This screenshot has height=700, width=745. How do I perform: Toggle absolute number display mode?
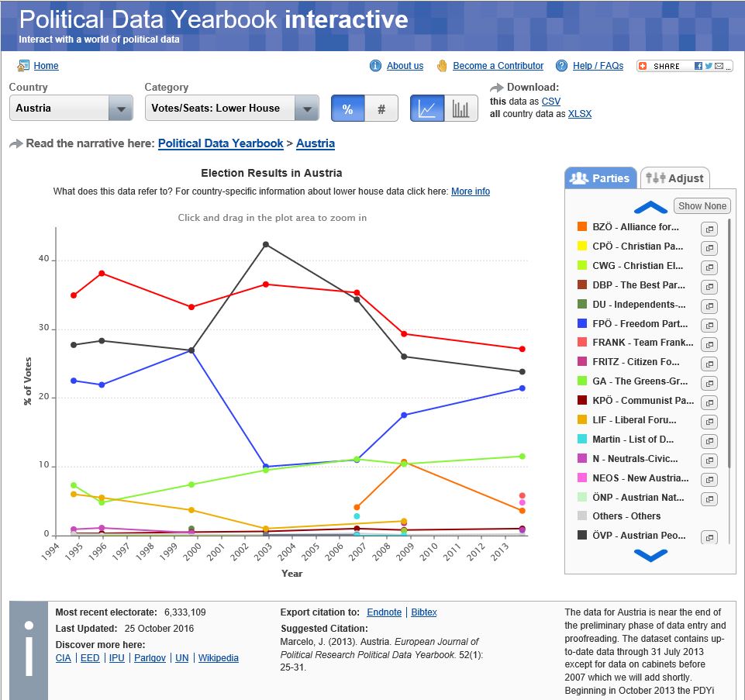click(x=381, y=109)
